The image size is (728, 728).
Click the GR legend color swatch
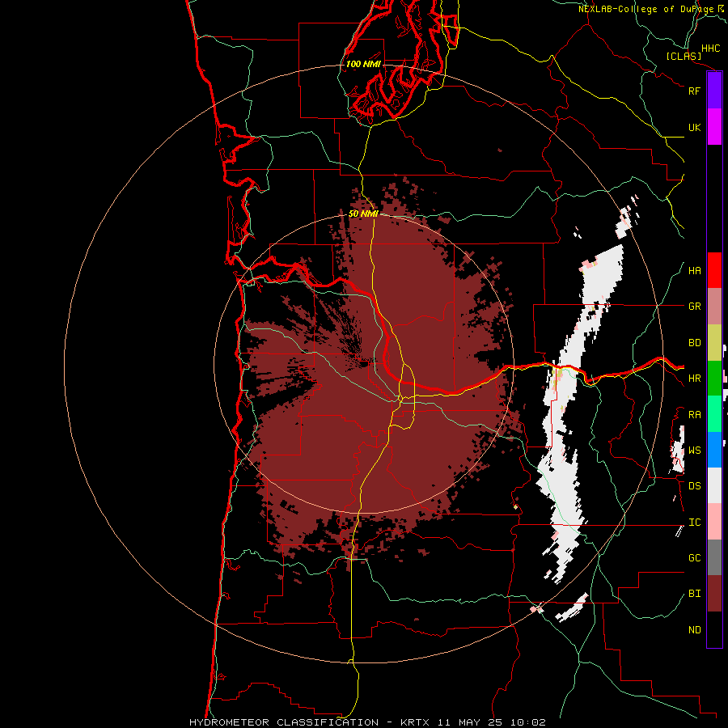point(714,307)
